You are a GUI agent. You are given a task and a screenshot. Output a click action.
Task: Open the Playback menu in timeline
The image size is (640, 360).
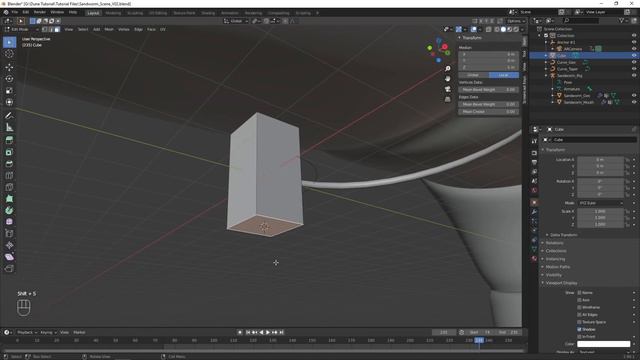tap(27, 332)
